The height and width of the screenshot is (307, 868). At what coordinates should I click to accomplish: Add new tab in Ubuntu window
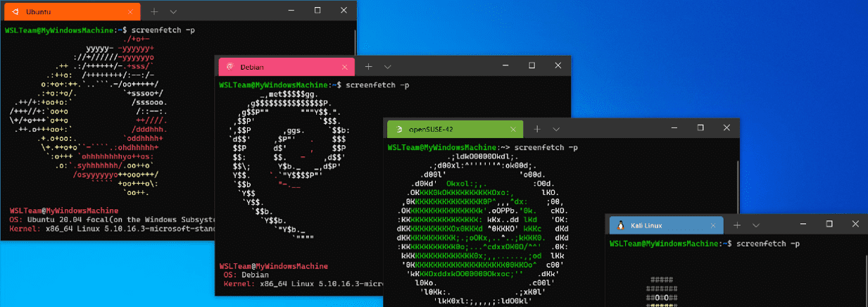[154, 12]
